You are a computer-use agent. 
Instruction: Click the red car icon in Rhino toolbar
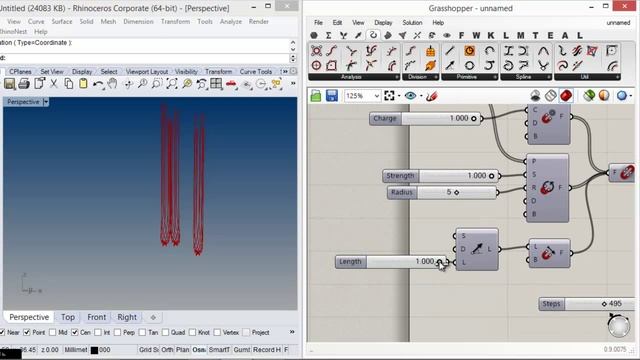[x=231, y=84]
